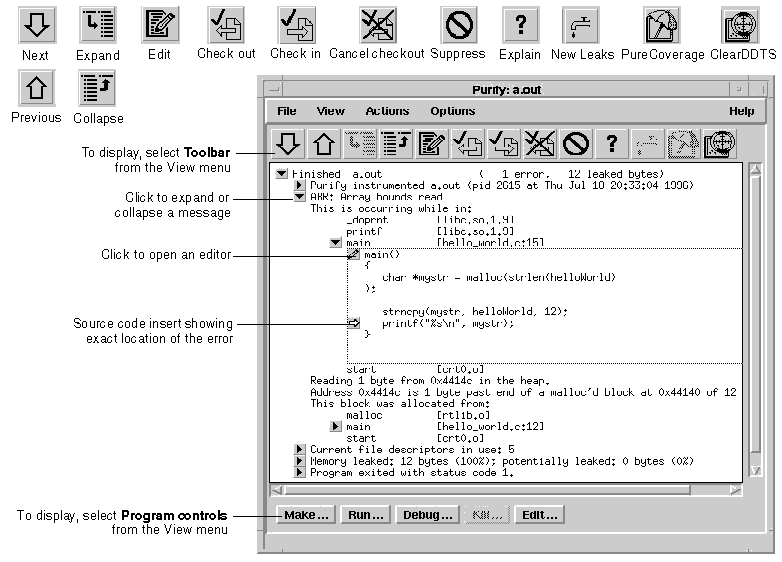The width and height of the screenshot is (782, 562).
Task: Click the Make... button
Action: (306, 515)
